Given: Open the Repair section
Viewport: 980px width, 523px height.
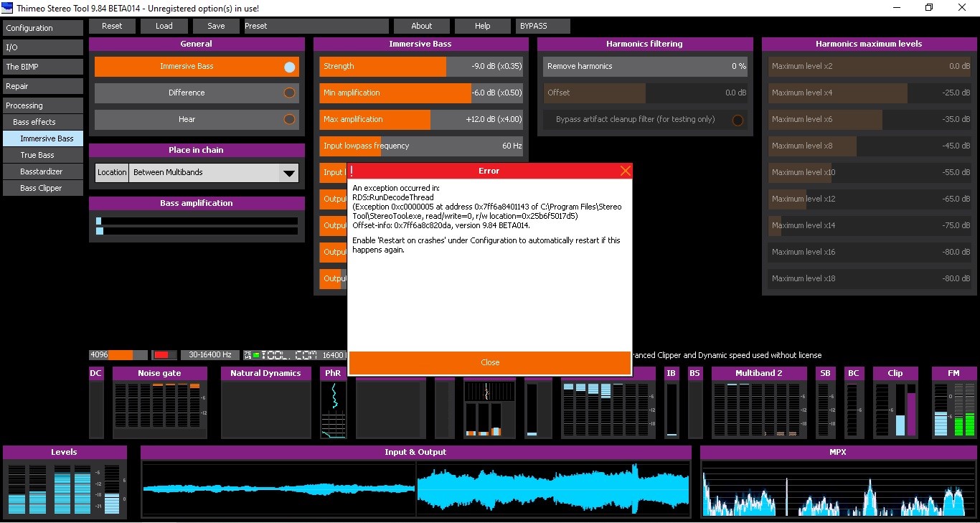Looking at the screenshot, I should 43,86.
